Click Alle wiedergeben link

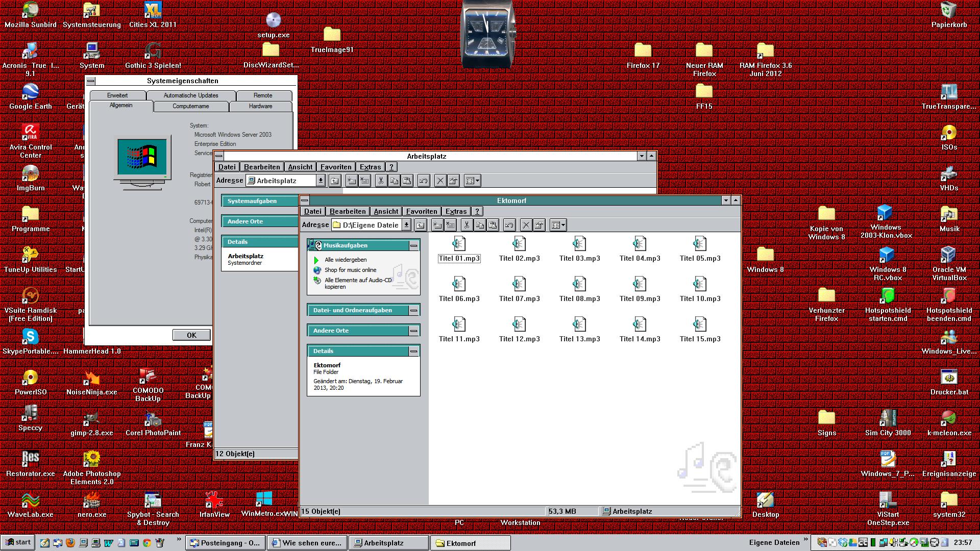pos(346,260)
